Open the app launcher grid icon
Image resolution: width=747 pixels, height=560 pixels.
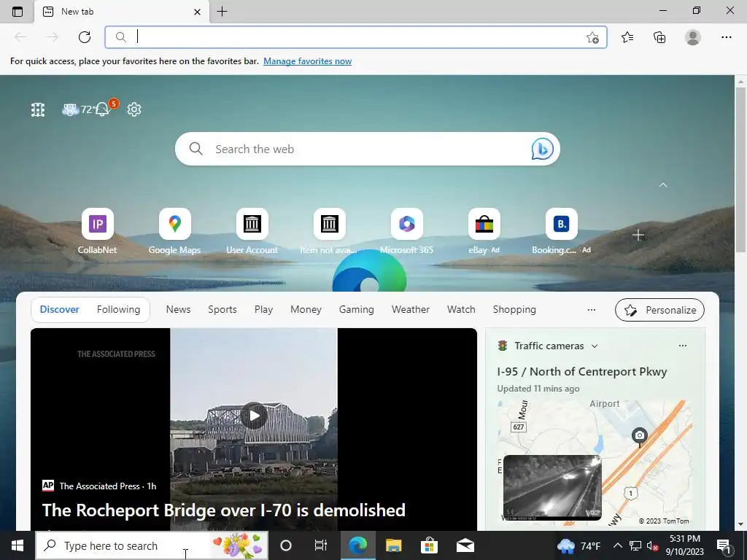point(38,109)
